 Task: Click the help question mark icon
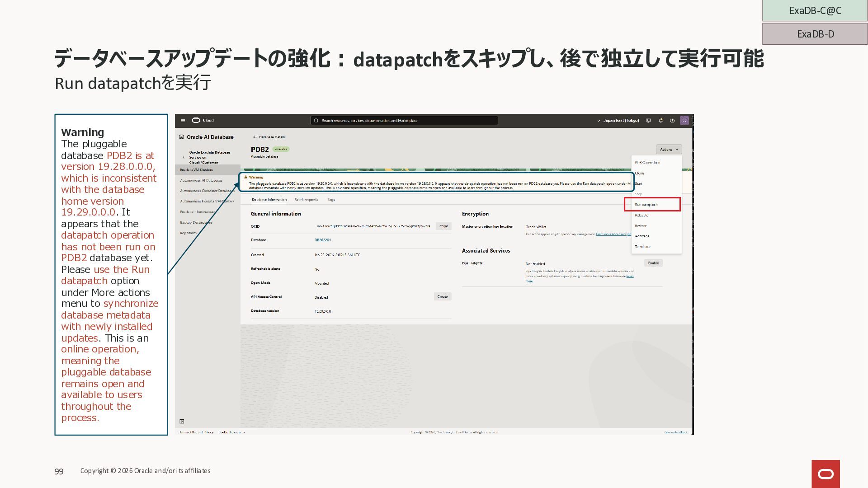pyautogui.click(x=672, y=121)
